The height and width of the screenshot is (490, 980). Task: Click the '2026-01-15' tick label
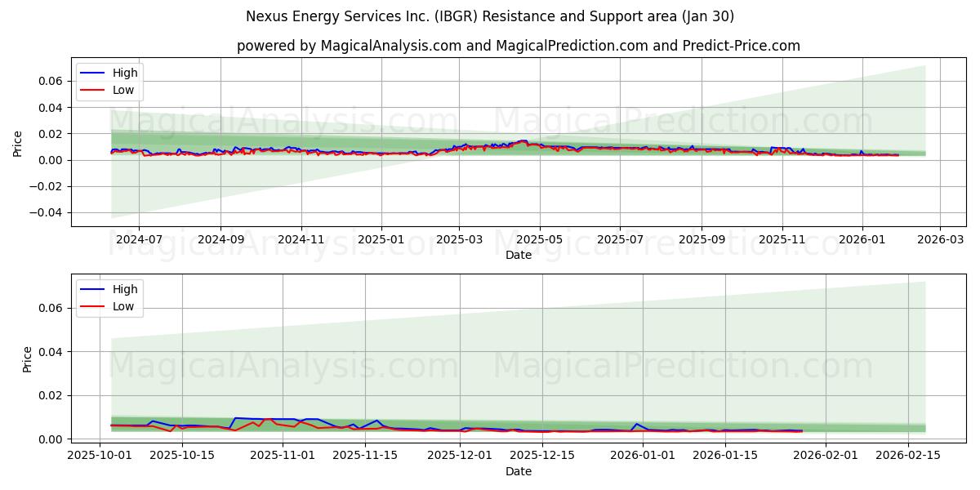coord(724,457)
